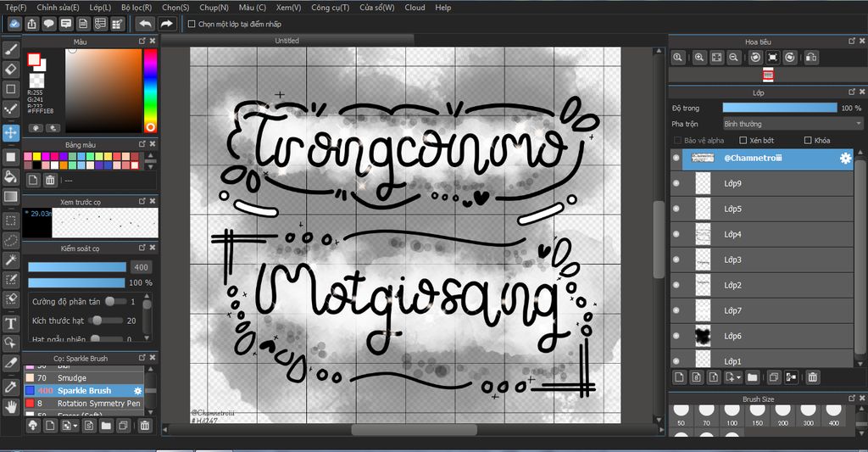This screenshot has width=868, height=452.
Task: Hide the Lớp9 layer
Action: click(x=676, y=183)
